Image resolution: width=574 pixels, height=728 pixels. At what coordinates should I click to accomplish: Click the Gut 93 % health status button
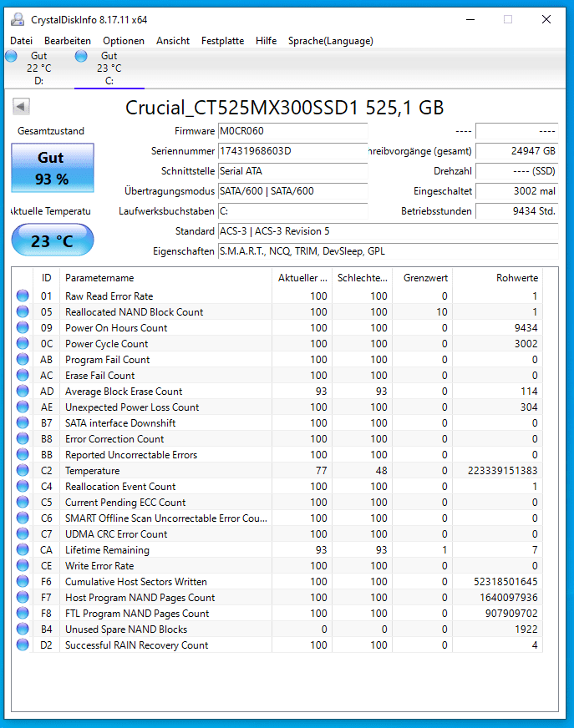(53, 168)
